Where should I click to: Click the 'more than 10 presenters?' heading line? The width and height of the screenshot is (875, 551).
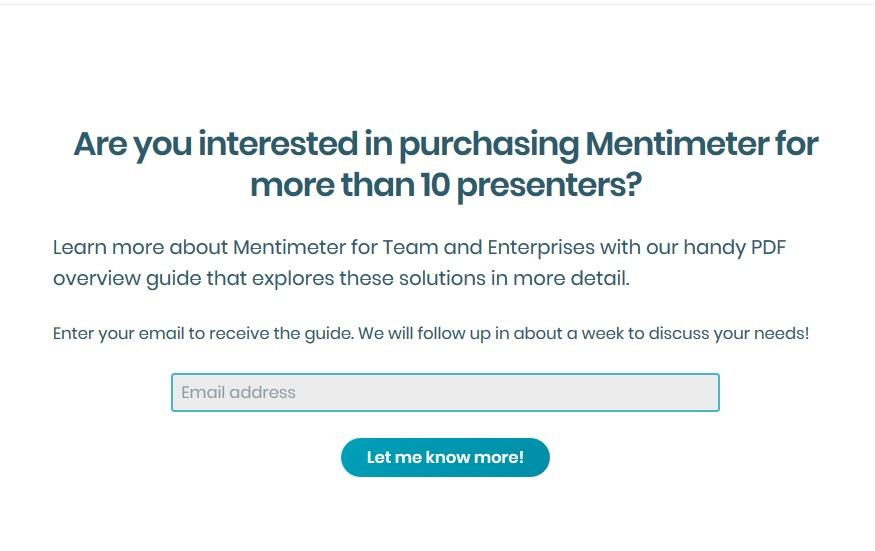pos(445,185)
